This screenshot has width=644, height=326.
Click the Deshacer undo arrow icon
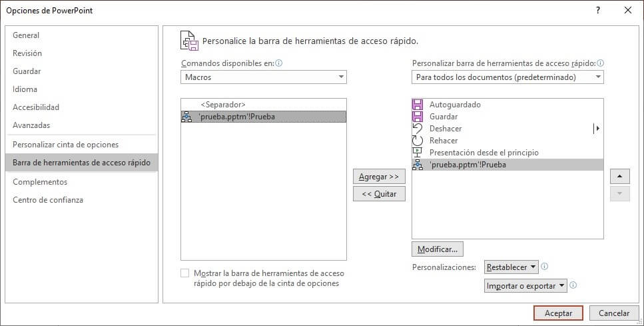pos(418,128)
